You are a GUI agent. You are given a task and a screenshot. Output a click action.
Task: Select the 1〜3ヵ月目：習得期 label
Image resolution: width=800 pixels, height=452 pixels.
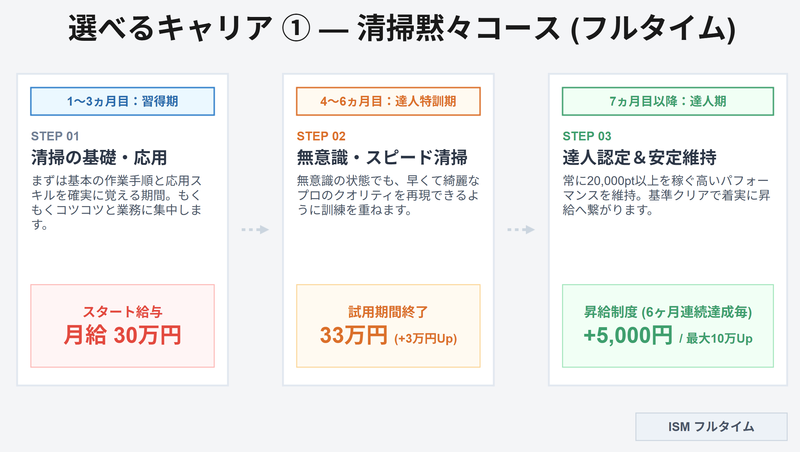[122, 101]
